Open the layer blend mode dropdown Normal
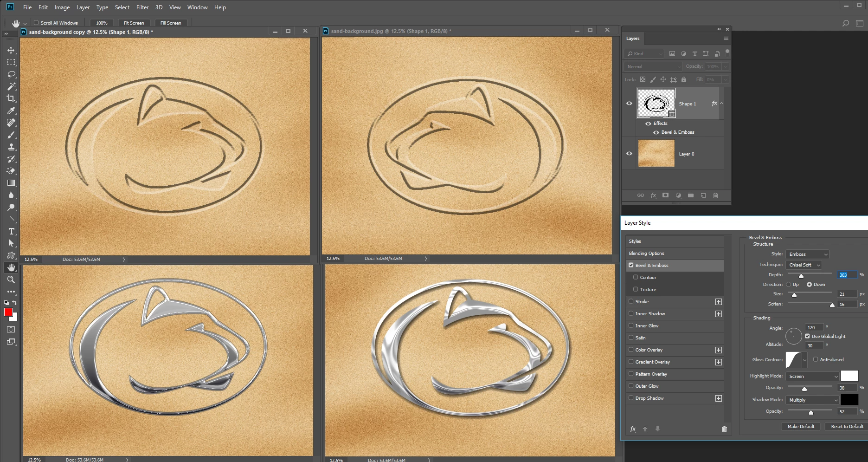The height and width of the screenshot is (462, 868). 653,66
